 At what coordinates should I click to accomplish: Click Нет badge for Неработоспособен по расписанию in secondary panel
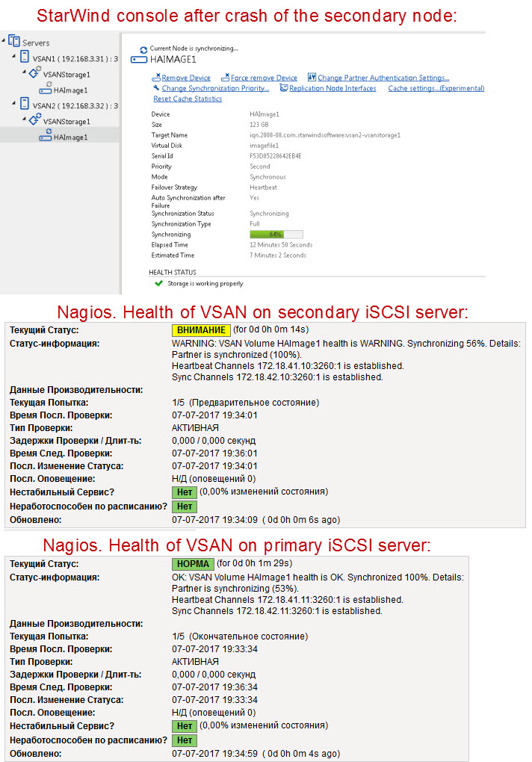click(x=185, y=507)
